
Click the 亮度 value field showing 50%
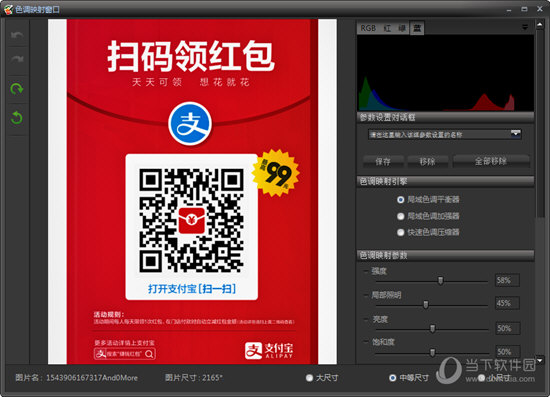click(x=507, y=329)
